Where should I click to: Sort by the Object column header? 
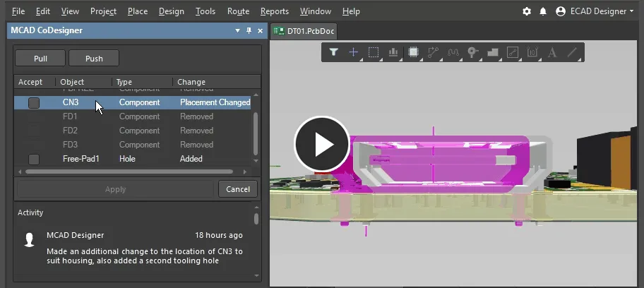[x=84, y=82]
